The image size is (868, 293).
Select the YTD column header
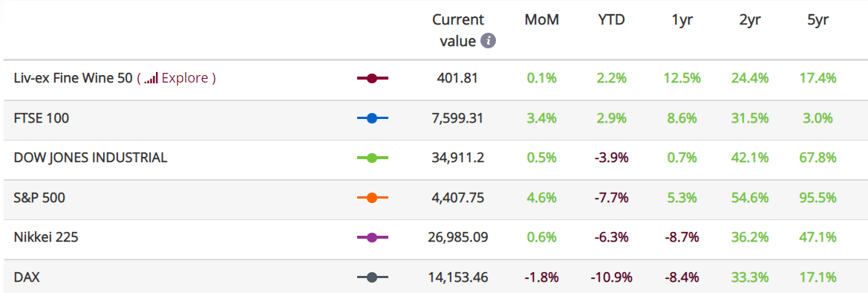612,21
